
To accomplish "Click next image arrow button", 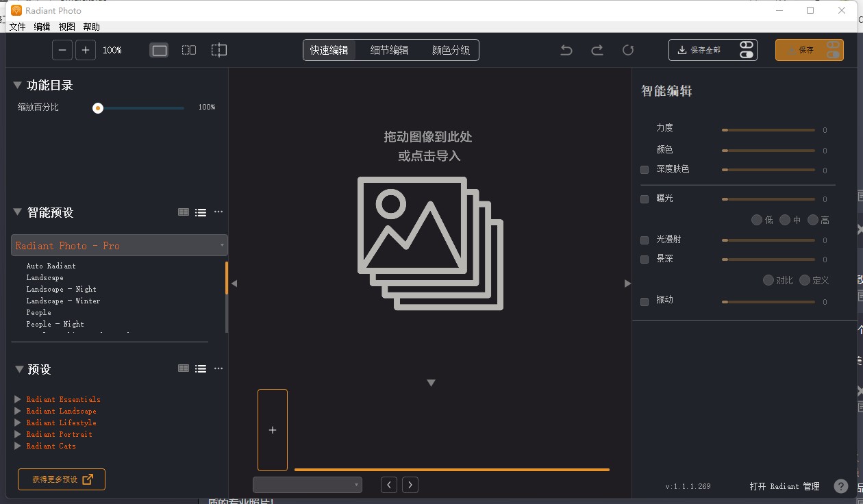I will pyautogui.click(x=410, y=485).
